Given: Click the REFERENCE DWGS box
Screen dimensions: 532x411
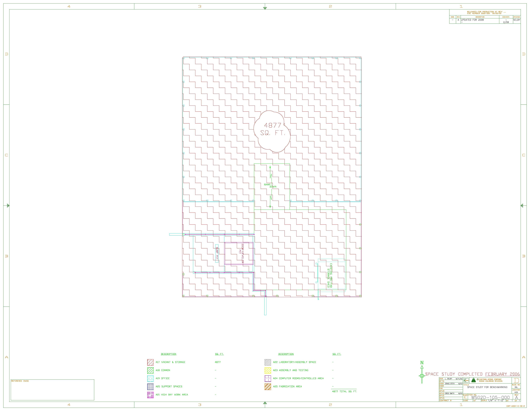Looking at the screenshot, I should tap(52, 390).
